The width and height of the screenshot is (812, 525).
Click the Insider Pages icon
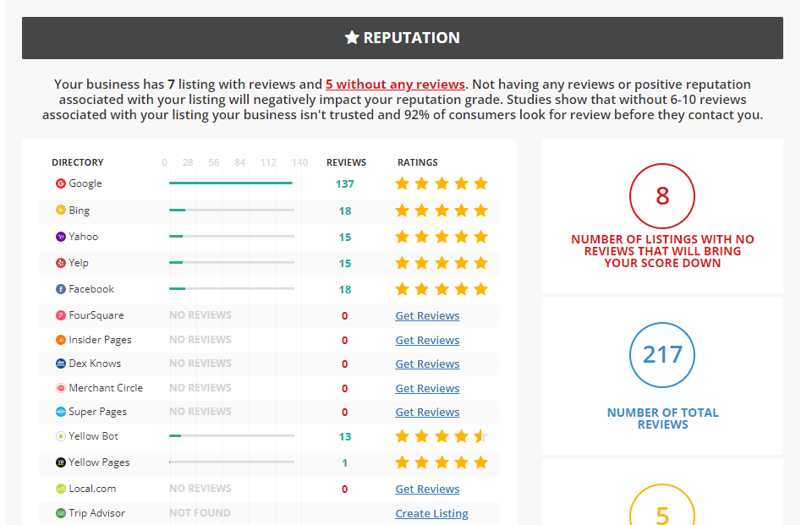coord(61,340)
